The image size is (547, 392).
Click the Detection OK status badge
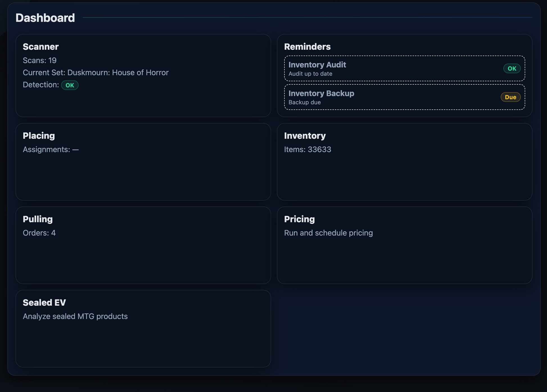click(x=70, y=85)
